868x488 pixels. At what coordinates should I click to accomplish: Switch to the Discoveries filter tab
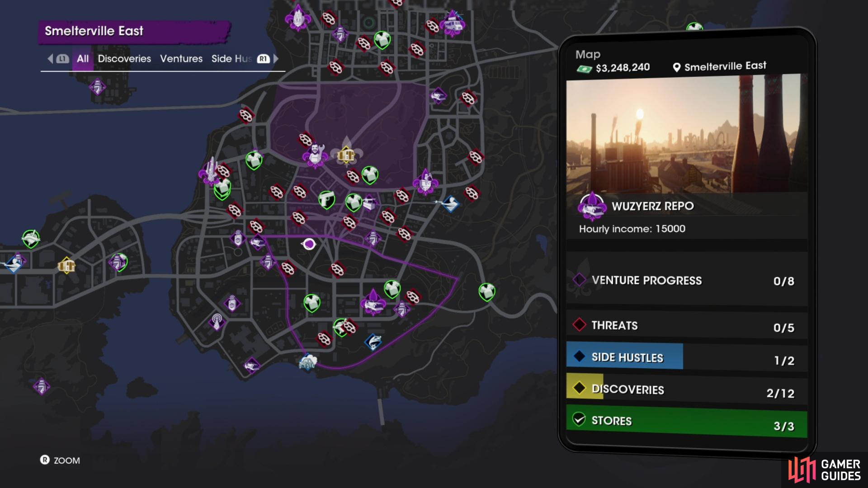[x=124, y=59]
